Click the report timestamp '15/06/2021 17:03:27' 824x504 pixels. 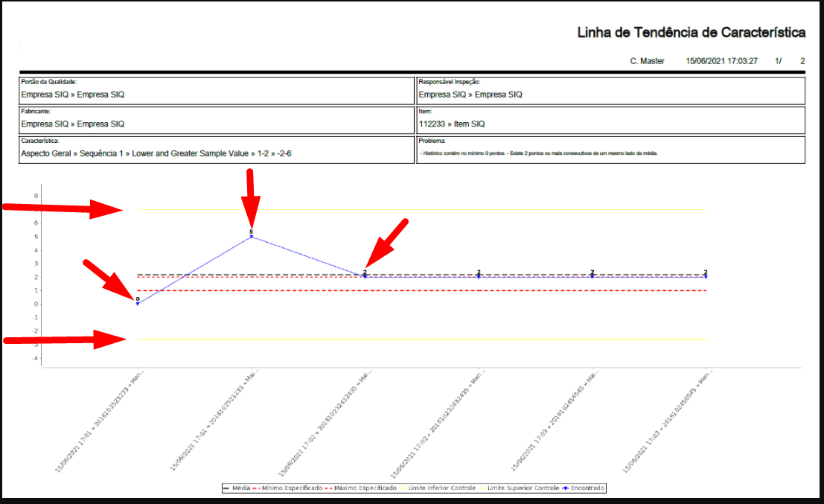[721, 61]
